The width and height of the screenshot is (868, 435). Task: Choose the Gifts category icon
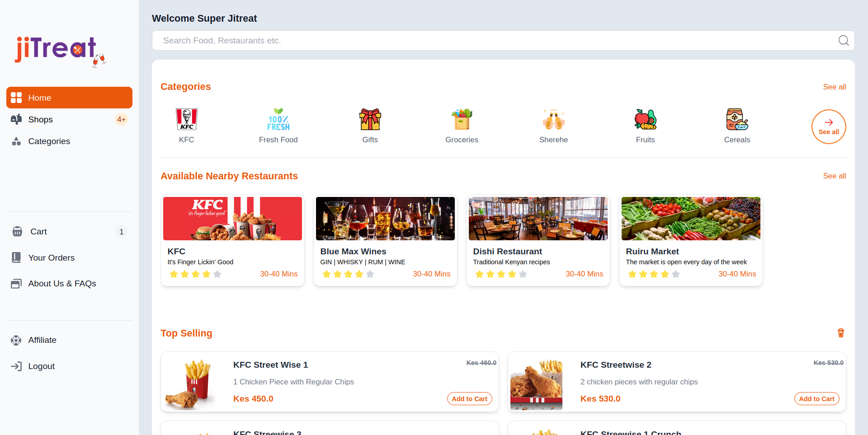coord(370,119)
